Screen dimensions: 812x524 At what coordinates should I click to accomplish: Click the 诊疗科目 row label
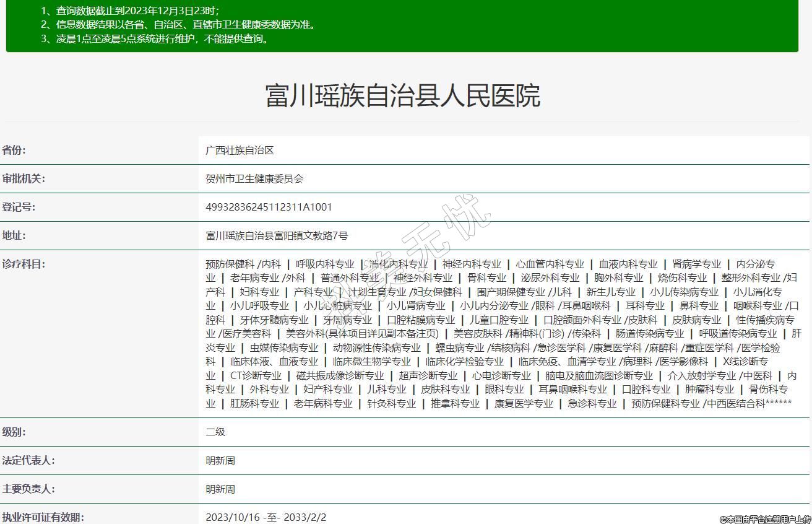[x=24, y=264]
